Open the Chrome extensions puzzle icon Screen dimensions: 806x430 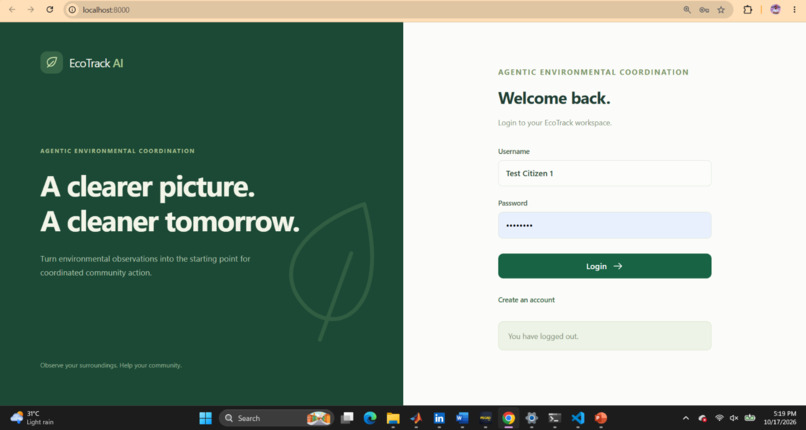coord(747,10)
